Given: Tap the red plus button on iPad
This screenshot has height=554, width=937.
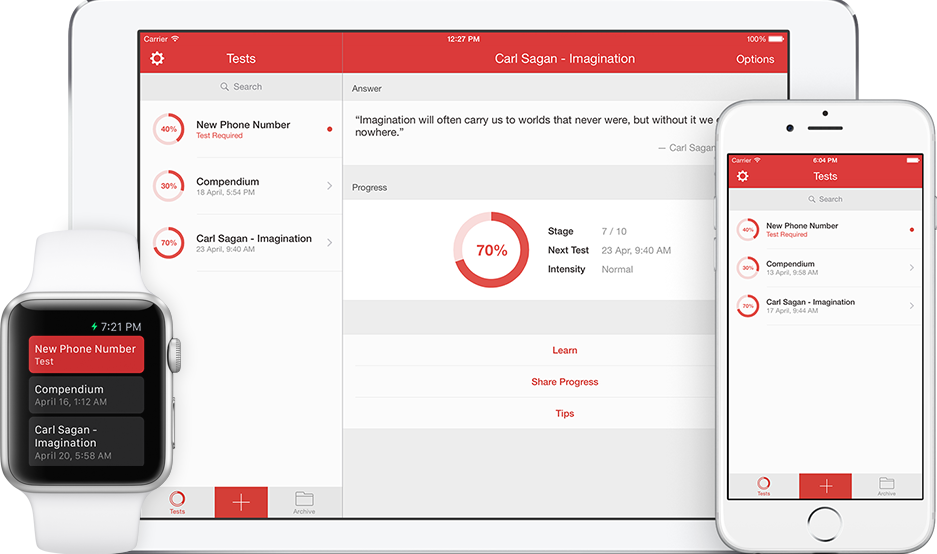Looking at the screenshot, I should pos(241,502).
